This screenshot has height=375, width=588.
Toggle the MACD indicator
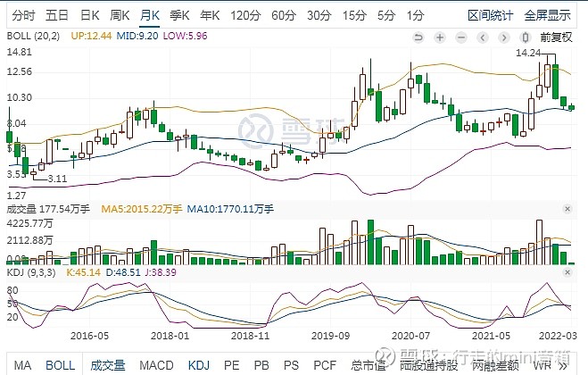pyautogui.click(x=156, y=365)
